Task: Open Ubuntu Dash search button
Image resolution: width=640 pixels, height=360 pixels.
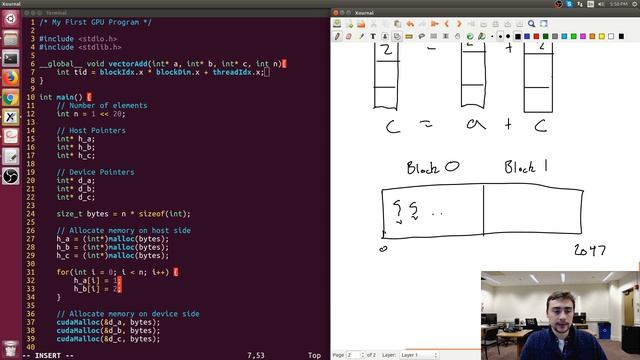Action: (11, 19)
